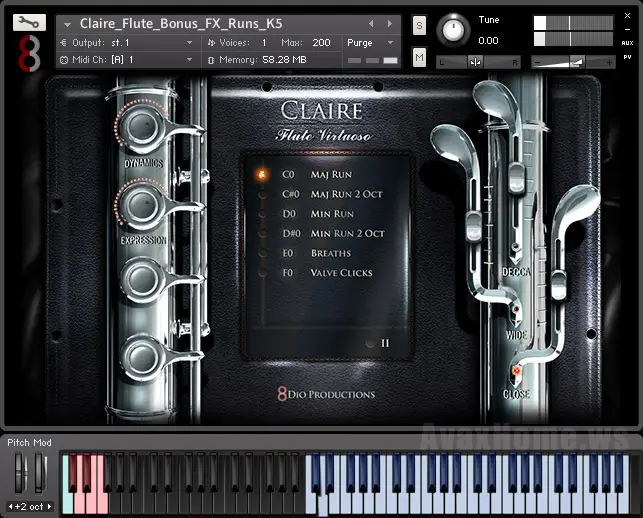Image resolution: width=643 pixels, height=518 pixels.
Task: Select the C#0 Maj Run 2 Oct light
Action: (x=262, y=194)
